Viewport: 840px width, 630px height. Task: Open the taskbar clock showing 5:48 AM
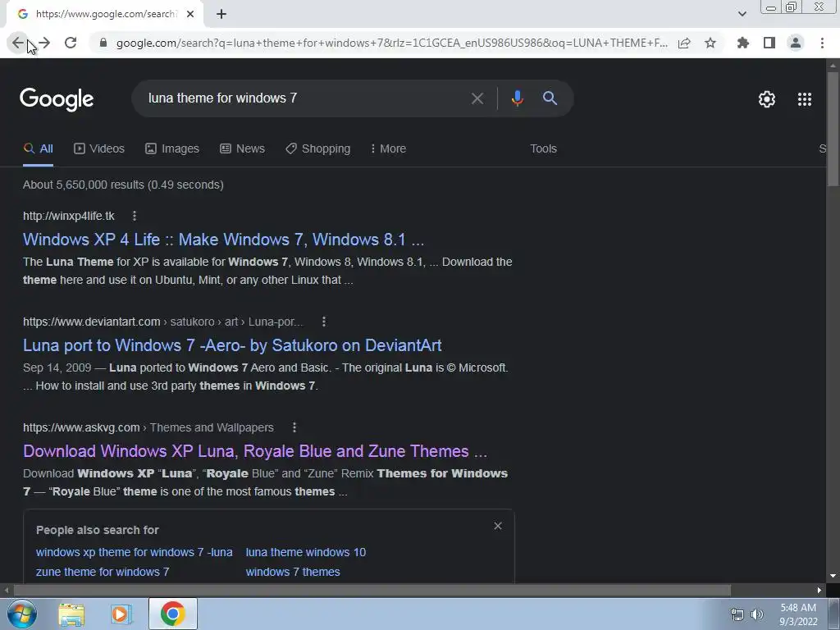(x=798, y=614)
